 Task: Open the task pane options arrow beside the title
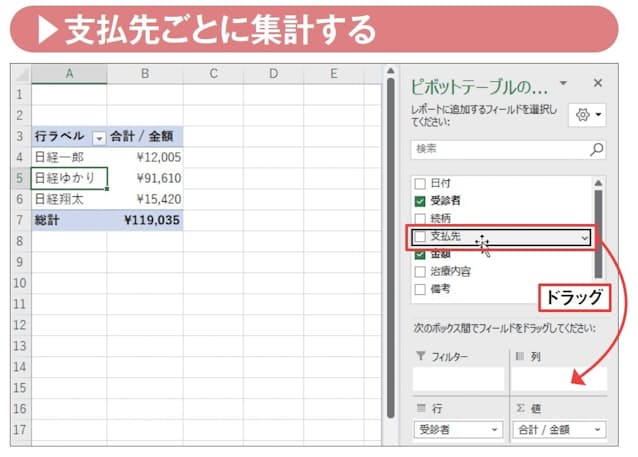(563, 83)
